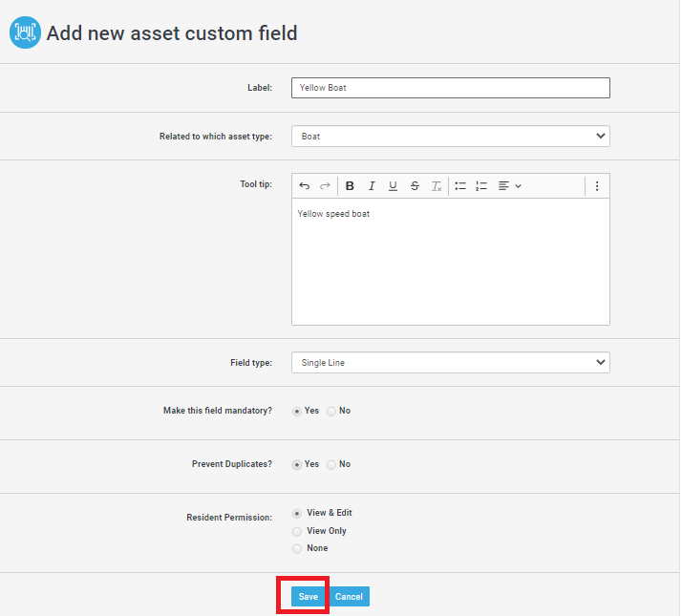Set Resident Permission to None
The height and width of the screenshot is (616, 682).
(x=297, y=548)
